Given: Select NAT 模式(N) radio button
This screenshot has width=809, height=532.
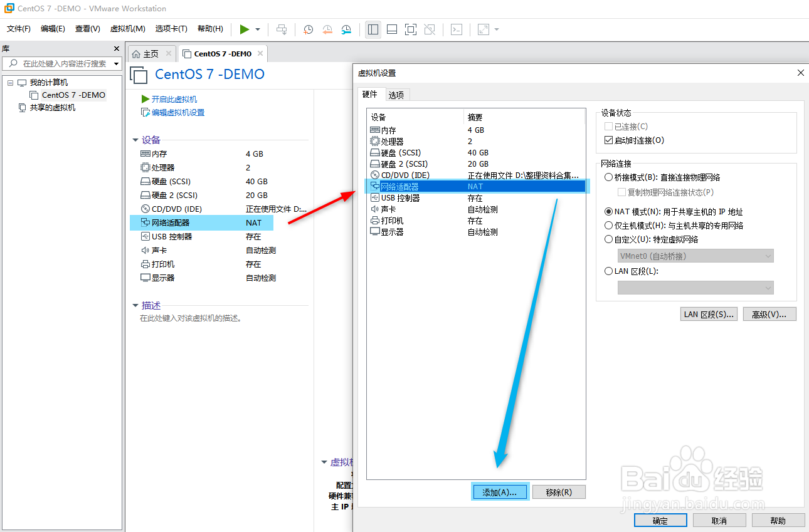Looking at the screenshot, I should 608,212.
